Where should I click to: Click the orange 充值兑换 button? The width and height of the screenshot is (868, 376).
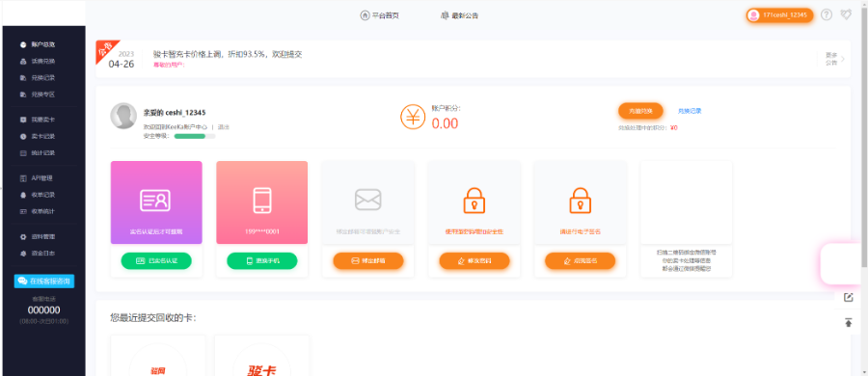pyautogui.click(x=640, y=111)
